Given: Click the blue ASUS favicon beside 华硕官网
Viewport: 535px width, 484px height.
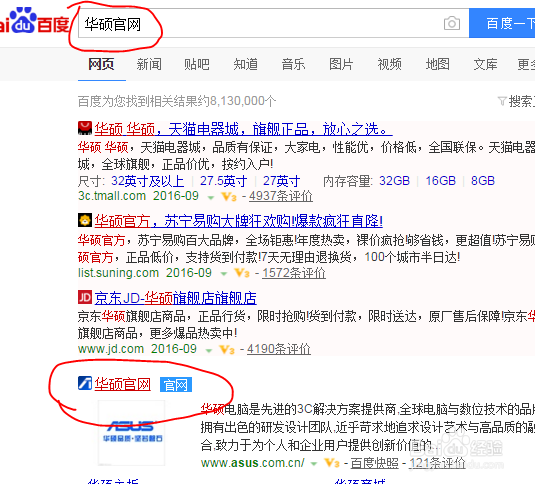Looking at the screenshot, I should pos(85,383).
